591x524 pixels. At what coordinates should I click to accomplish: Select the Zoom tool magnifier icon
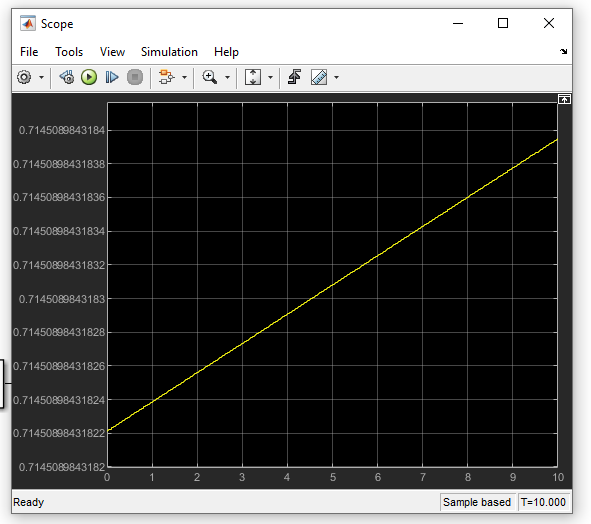click(x=210, y=77)
